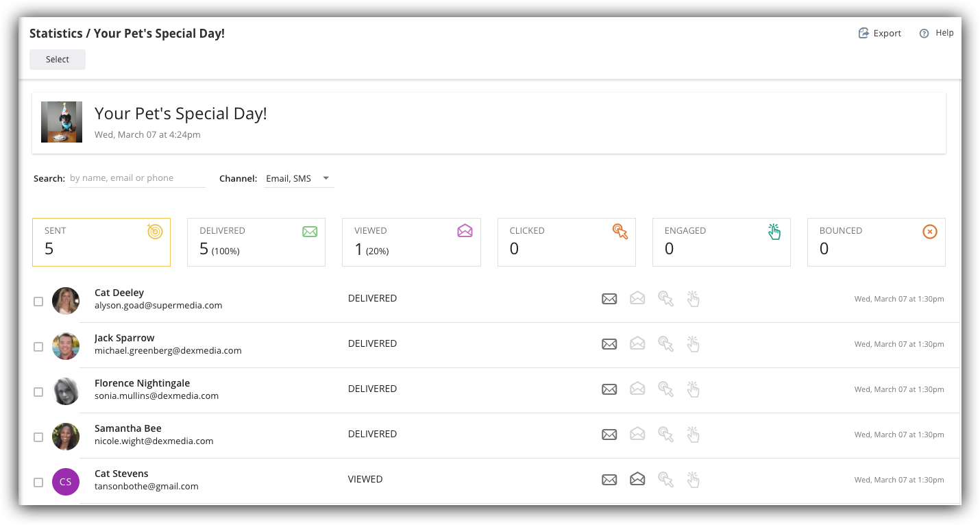The height and width of the screenshot is (525, 980).
Task: Click viewed open-envelope icon in Cat Deeley row
Action: [x=637, y=298]
